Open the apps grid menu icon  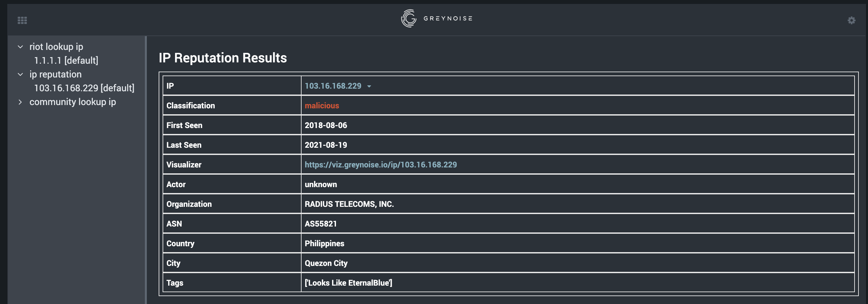(x=22, y=20)
